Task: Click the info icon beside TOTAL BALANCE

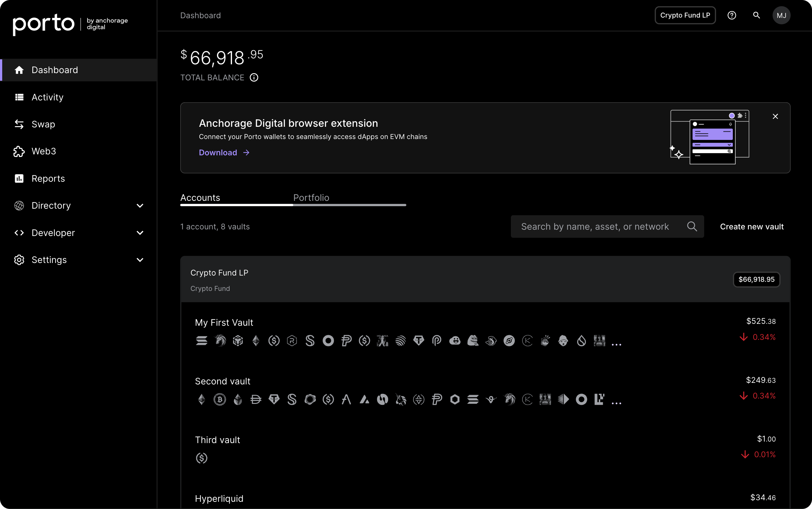Action: pyautogui.click(x=254, y=78)
